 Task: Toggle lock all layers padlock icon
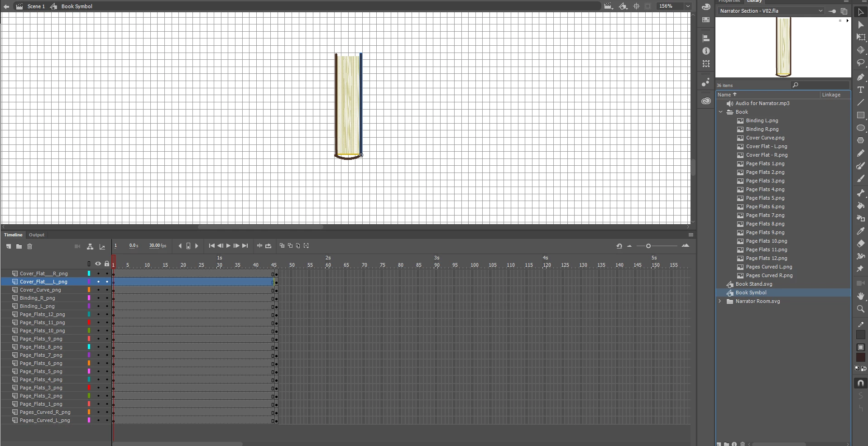coord(107,264)
